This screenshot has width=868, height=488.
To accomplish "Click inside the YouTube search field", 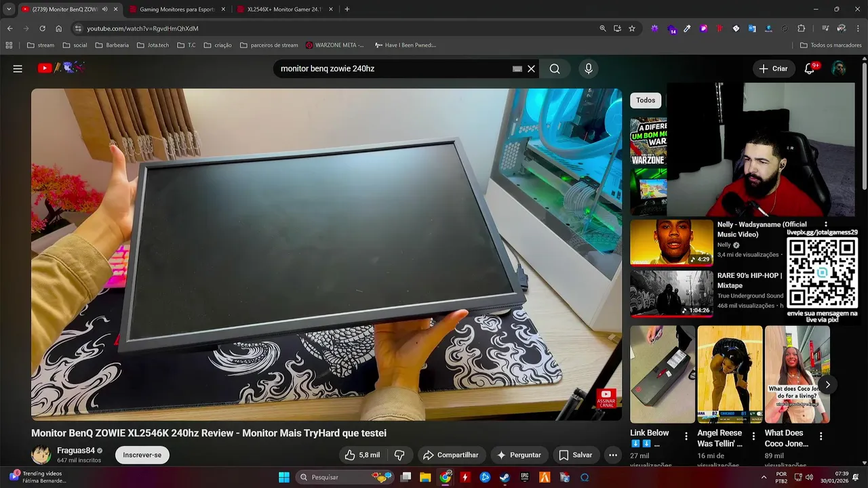I will [393, 68].
